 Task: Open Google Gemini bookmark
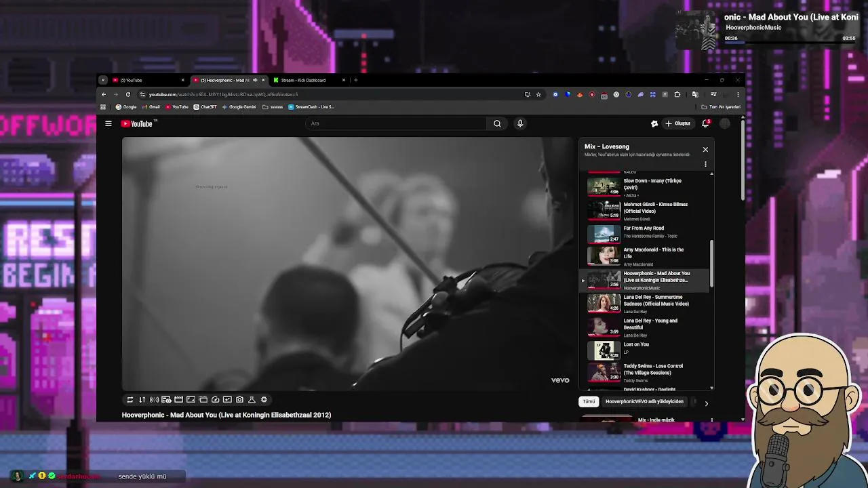(x=239, y=106)
